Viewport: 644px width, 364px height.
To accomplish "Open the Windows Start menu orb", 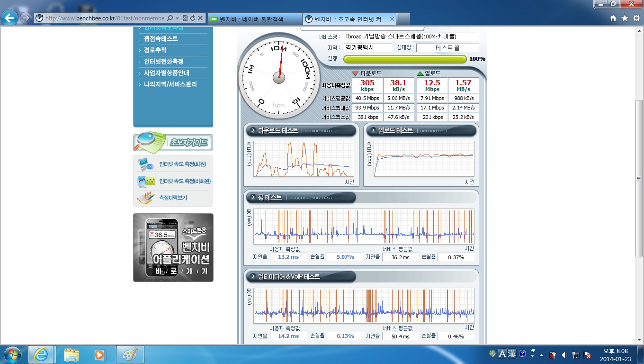I will (13, 355).
